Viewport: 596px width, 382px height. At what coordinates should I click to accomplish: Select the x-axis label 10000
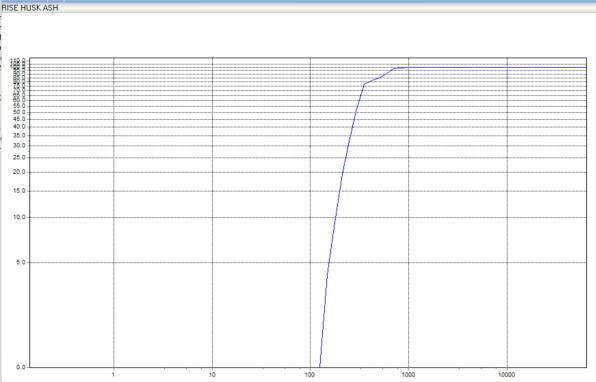(506, 375)
